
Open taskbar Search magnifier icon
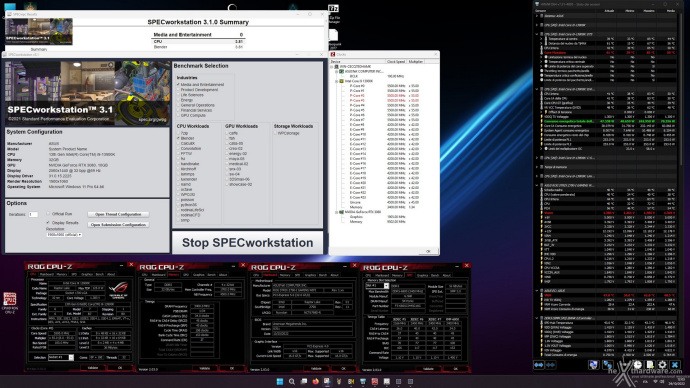click(x=291, y=381)
